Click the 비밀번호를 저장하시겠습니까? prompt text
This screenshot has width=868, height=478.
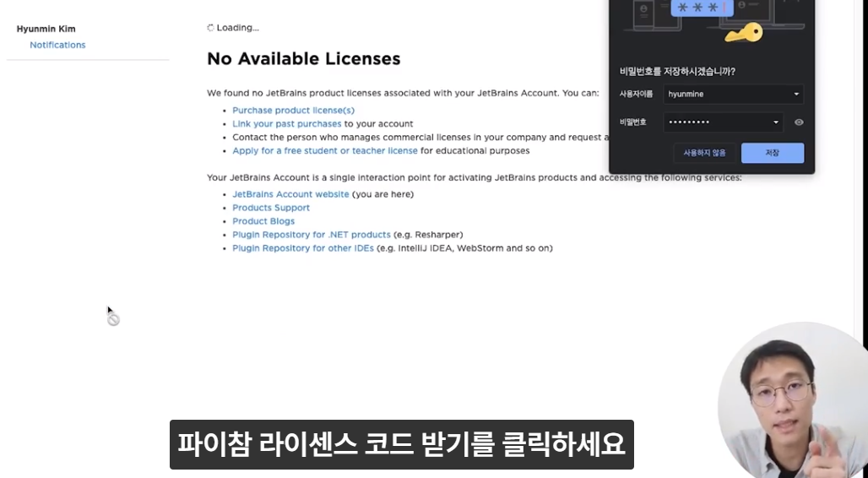[677, 72]
